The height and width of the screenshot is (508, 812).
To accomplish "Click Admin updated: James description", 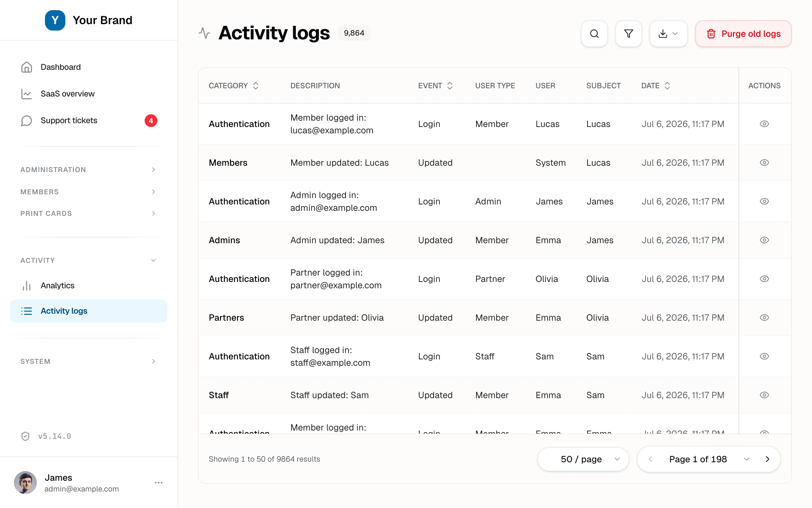I will [337, 240].
